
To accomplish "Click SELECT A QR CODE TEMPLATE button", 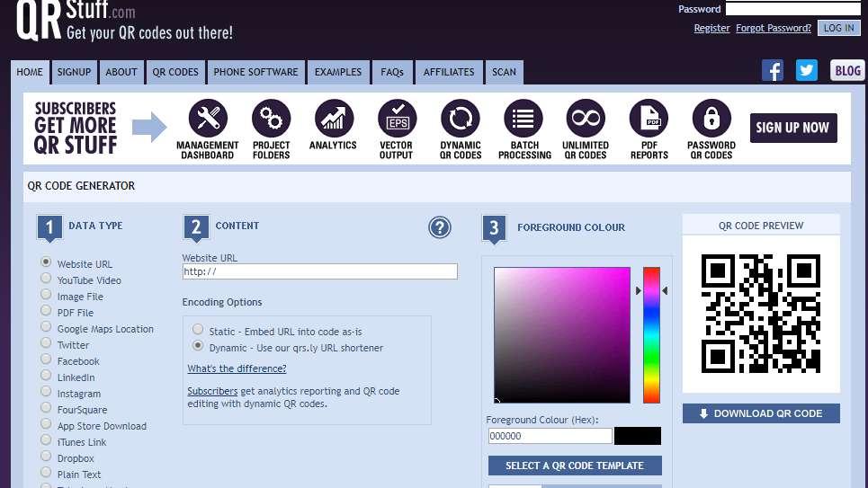I will (575, 466).
